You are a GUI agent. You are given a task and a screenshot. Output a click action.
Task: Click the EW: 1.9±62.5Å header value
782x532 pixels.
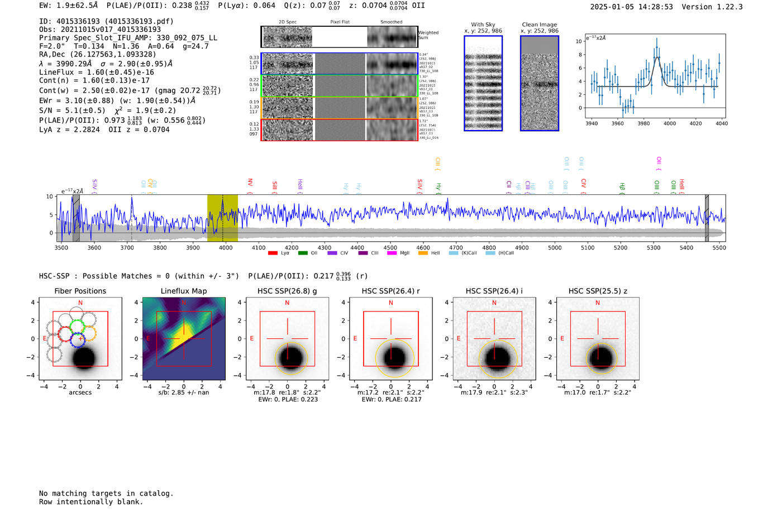click(68, 6)
